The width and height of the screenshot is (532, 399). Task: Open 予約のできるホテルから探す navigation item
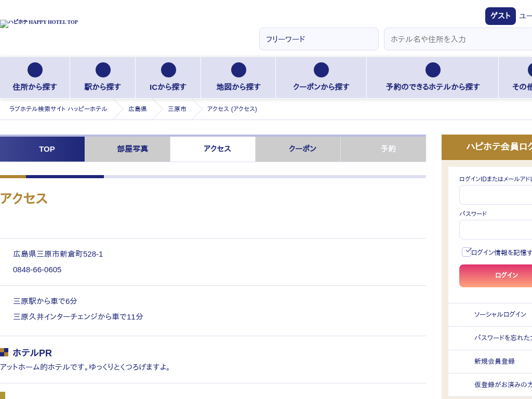point(433,78)
